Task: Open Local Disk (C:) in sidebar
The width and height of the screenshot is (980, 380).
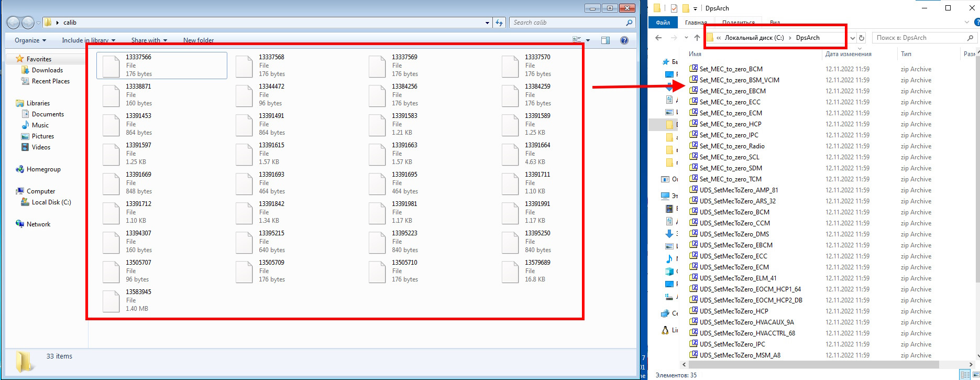Action: pos(51,202)
